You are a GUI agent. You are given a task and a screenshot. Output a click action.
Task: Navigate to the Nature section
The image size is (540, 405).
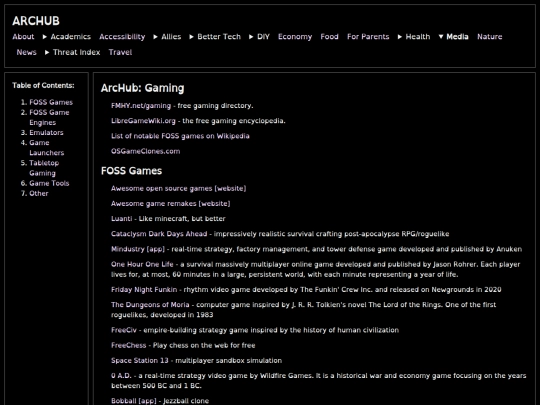[x=489, y=37]
